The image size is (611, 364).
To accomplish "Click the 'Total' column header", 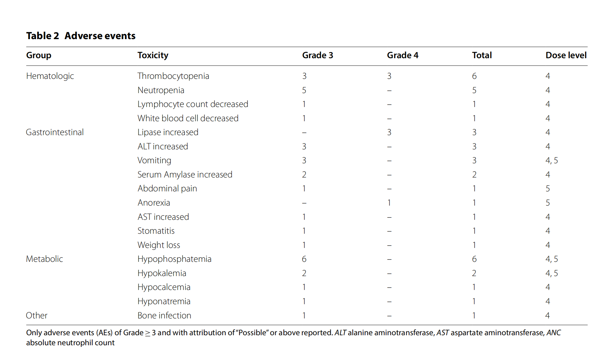I will pyautogui.click(x=482, y=55).
